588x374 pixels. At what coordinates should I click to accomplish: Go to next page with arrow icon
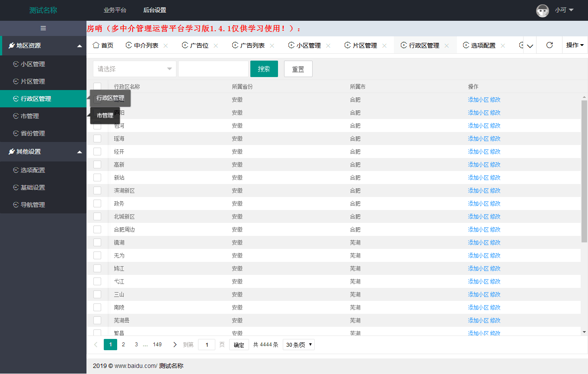[x=175, y=345]
